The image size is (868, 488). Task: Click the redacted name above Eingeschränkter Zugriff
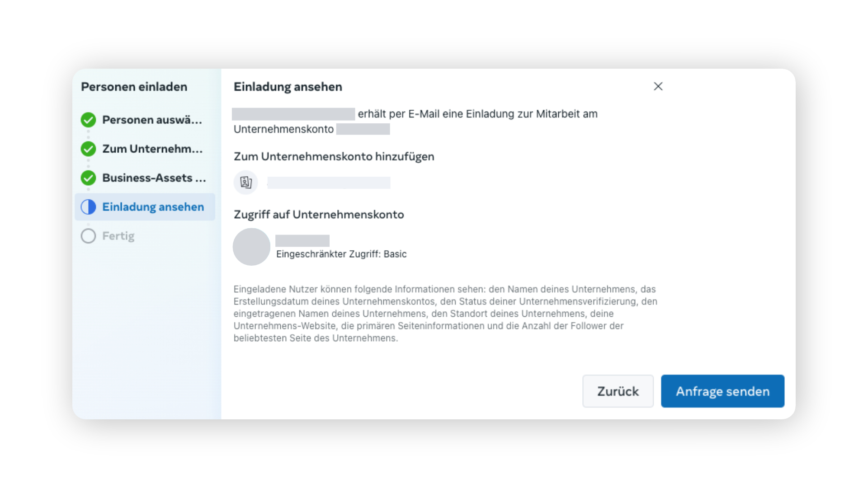coord(302,240)
